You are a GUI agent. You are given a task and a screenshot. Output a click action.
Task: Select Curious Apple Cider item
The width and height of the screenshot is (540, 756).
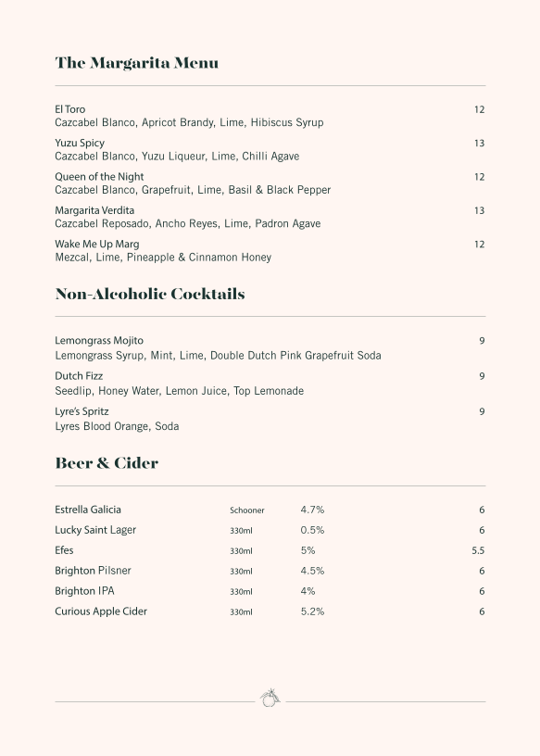tap(101, 611)
